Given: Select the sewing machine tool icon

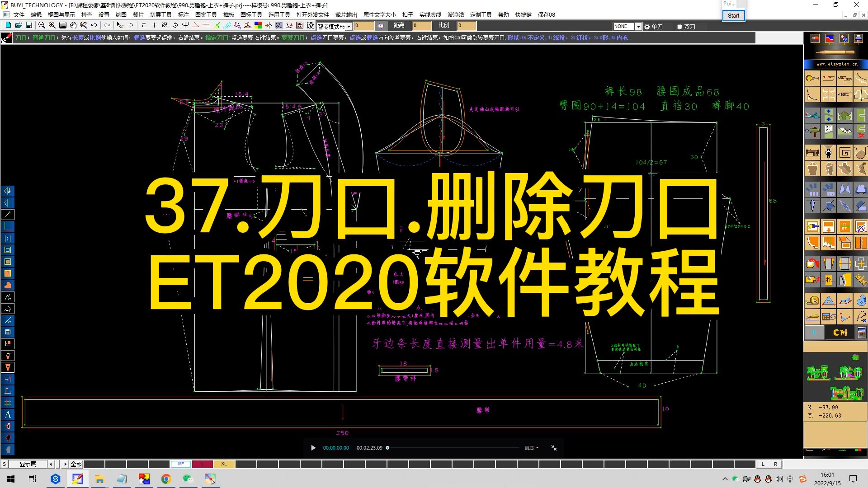Looking at the screenshot, I should coord(812,153).
